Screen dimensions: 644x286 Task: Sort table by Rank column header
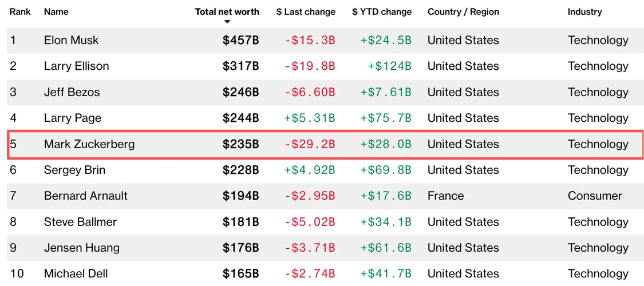[20, 11]
